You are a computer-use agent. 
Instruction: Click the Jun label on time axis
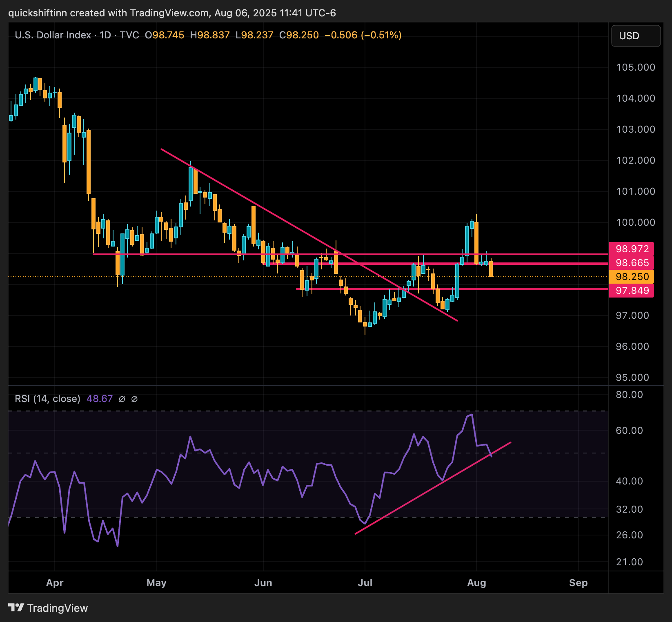coord(263,583)
